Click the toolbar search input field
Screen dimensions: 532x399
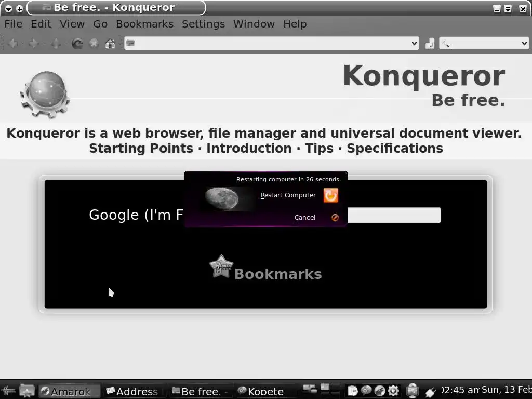pyautogui.click(x=484, y=44)
